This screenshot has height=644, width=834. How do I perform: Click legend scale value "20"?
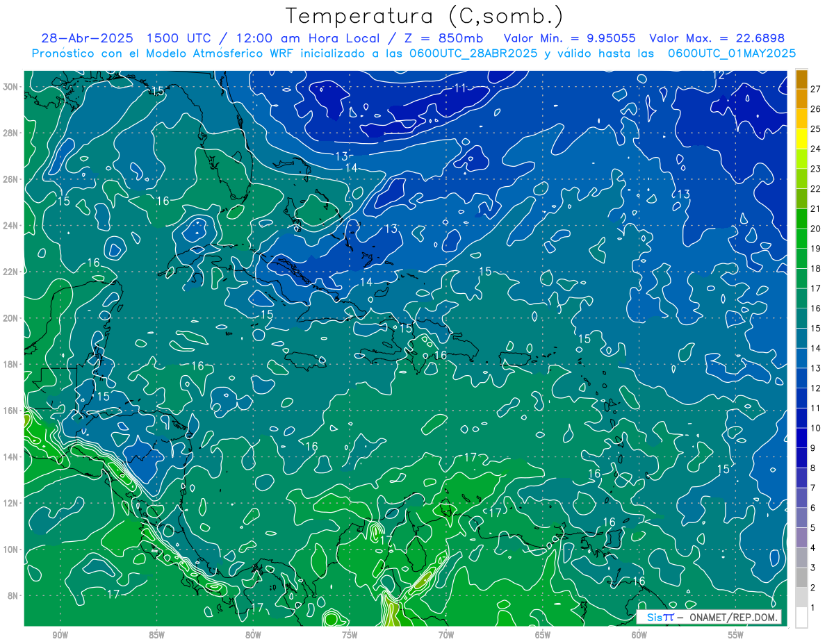pos(816,229)
